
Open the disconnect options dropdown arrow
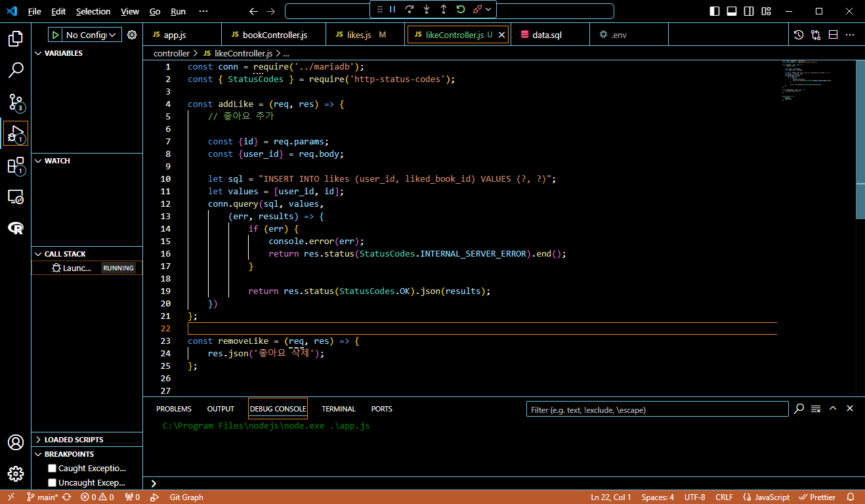488,9
